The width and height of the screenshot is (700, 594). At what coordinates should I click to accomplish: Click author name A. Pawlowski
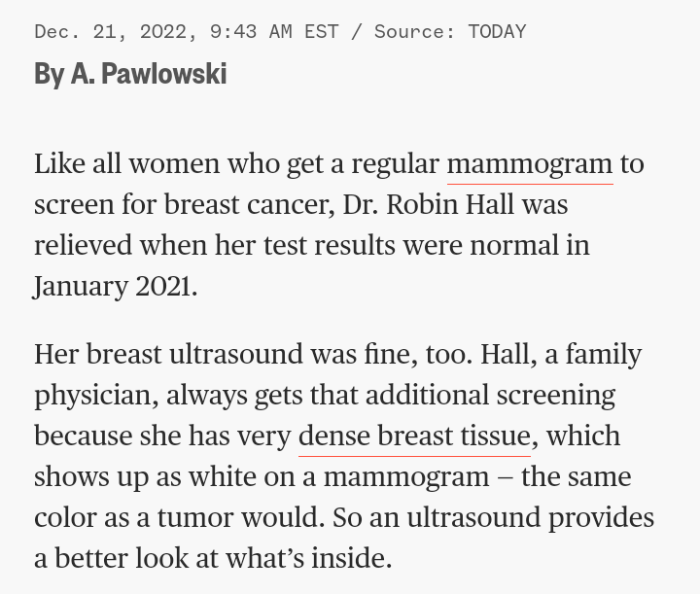pos(148,73)
